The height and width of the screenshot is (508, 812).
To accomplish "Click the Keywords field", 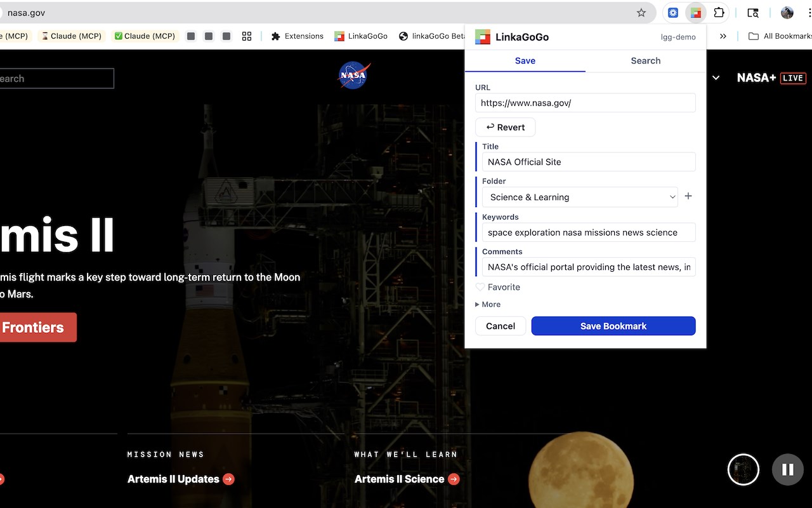I will click(588, 232).
